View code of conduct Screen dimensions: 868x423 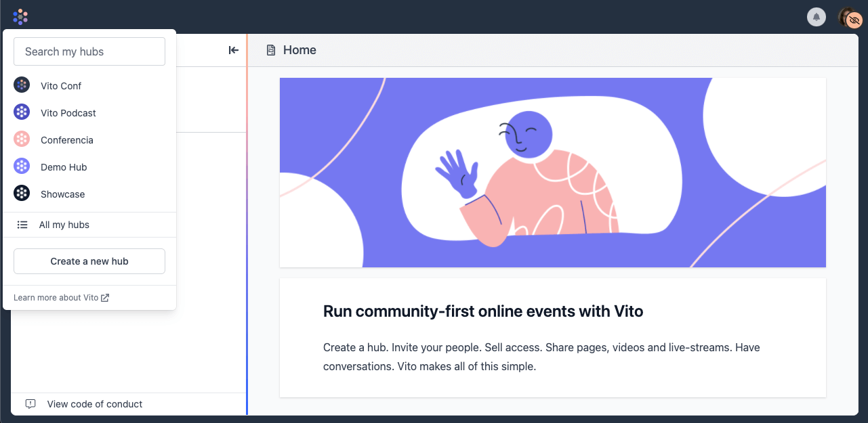click(x=95, y=404)
